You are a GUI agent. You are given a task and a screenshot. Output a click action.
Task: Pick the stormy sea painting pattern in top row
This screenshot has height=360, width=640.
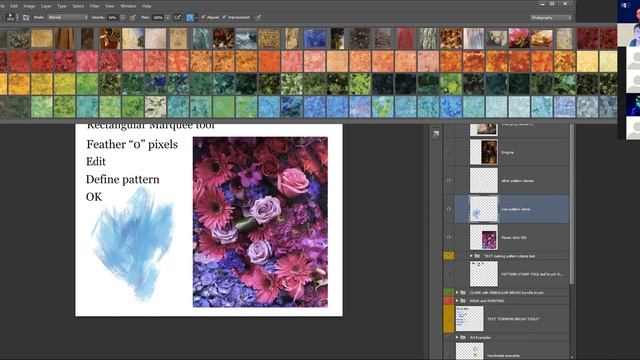point(247,39)
